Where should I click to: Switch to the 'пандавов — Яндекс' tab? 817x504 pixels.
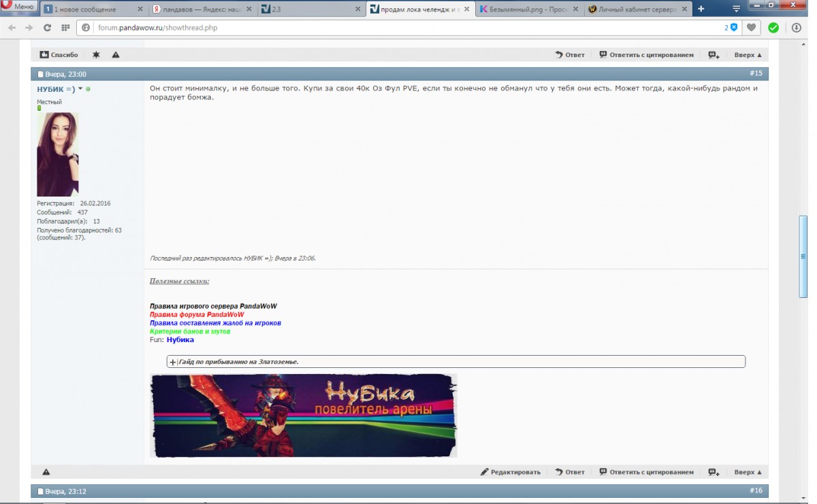[202, 10]
